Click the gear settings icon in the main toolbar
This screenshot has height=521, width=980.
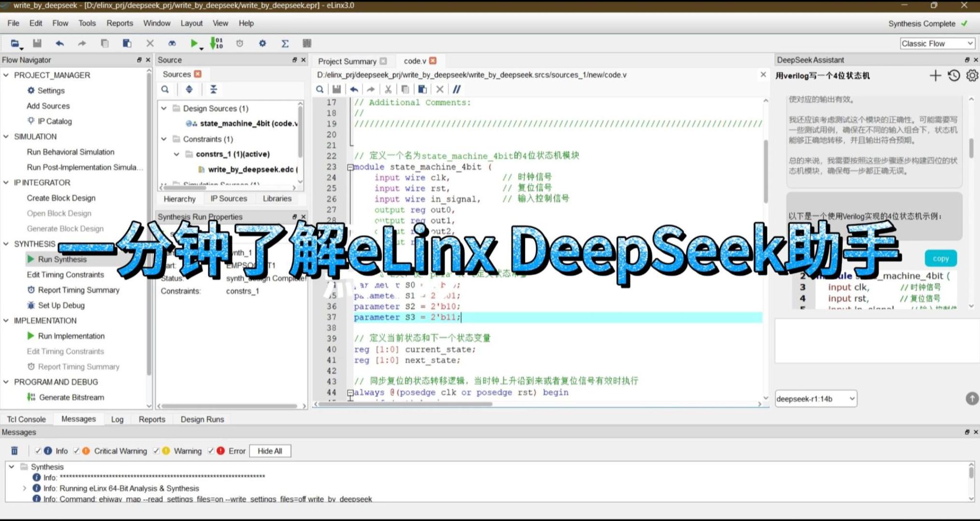pyautogui.click(x=262, y=43)
